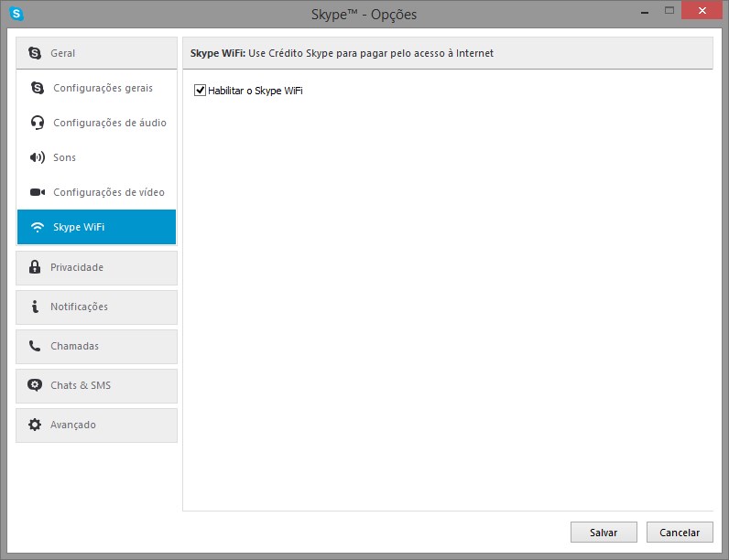Select Configurações gerais
Viewport: 729px width, 560px height.
[x=97, y=88]
